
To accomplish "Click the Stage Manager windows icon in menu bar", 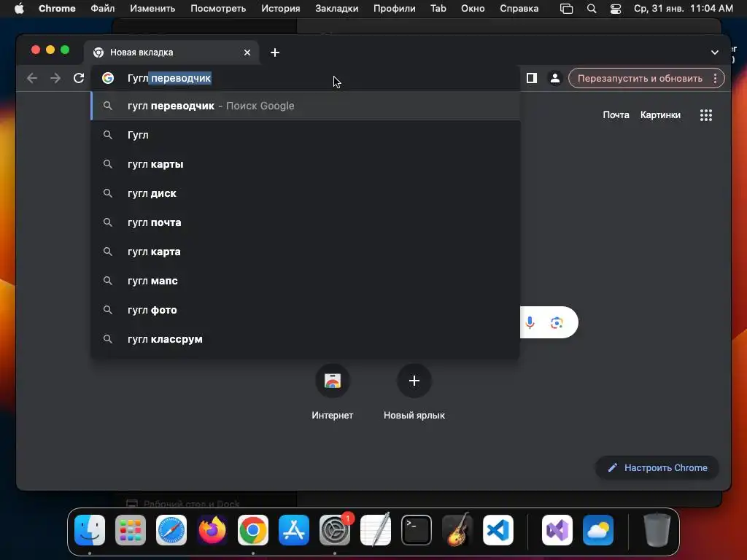I will [x=566, y=9].
